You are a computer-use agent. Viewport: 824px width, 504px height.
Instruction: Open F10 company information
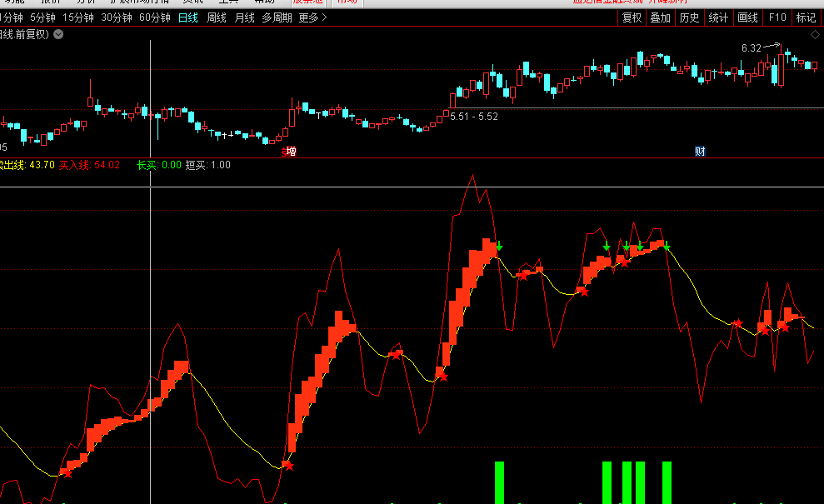(777, 17)
